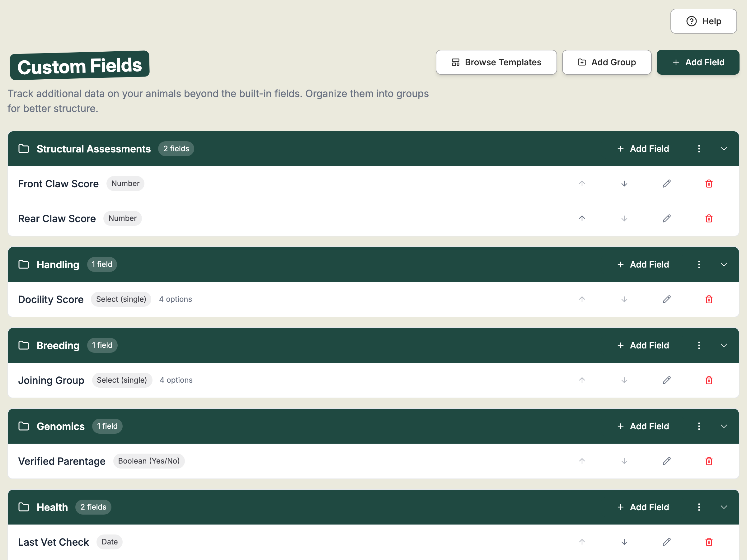Collapse the Structural Assessments group
Viewport: 747px width, 560px height.
click(724, 149)
